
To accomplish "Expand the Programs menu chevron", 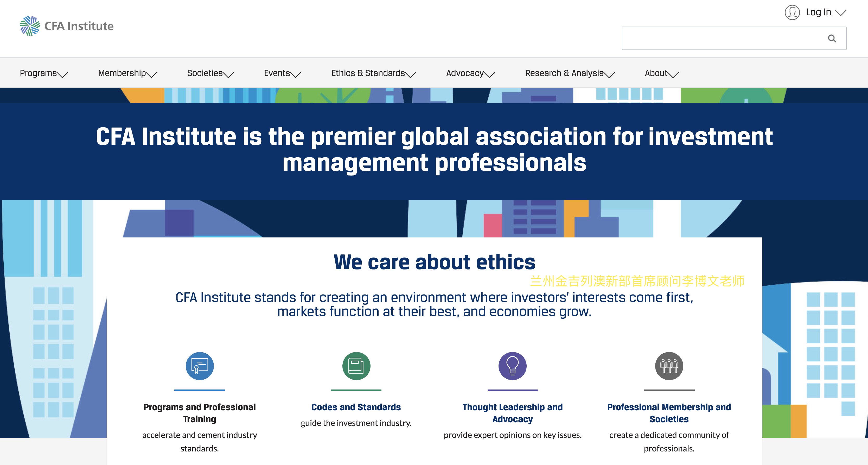I will point(63,74).
